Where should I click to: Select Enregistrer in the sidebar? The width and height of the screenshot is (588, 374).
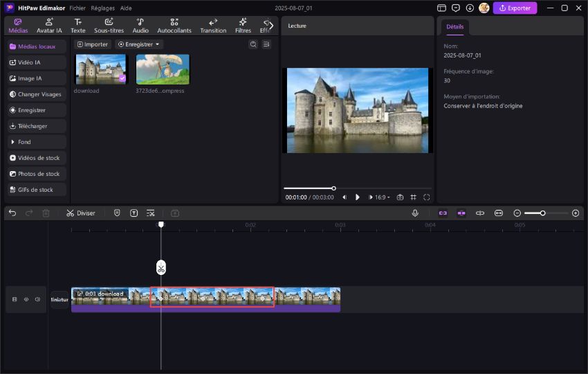pos(37,110)
